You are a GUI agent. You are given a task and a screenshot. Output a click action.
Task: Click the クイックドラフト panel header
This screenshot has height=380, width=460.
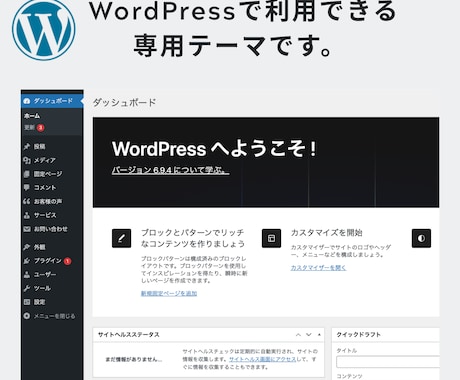point(386,335)
